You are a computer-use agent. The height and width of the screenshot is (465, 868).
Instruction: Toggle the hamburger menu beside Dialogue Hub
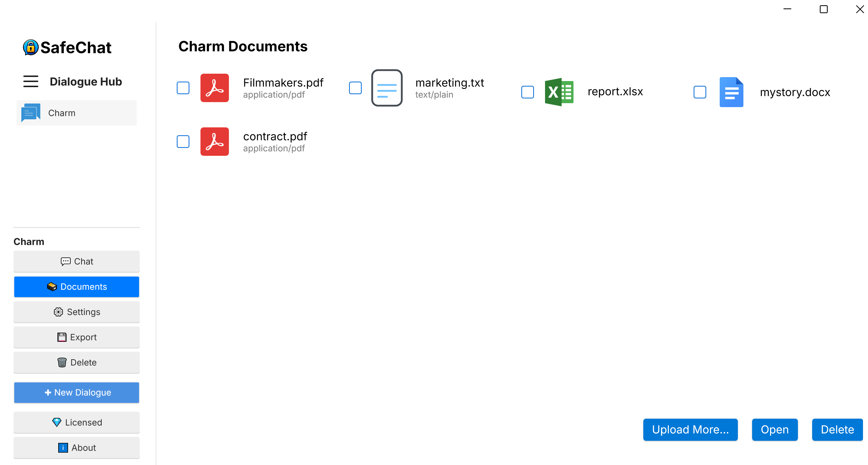[30, 82]
